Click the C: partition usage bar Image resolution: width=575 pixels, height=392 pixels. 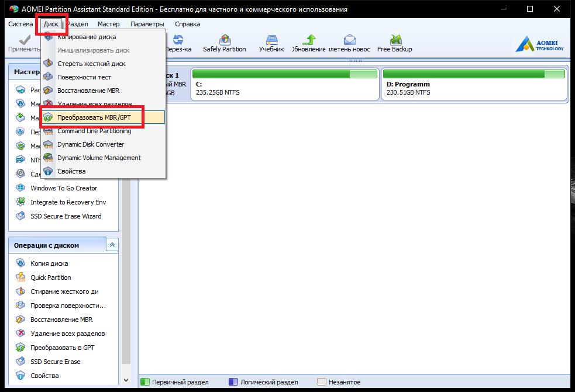tap(284, 74)
